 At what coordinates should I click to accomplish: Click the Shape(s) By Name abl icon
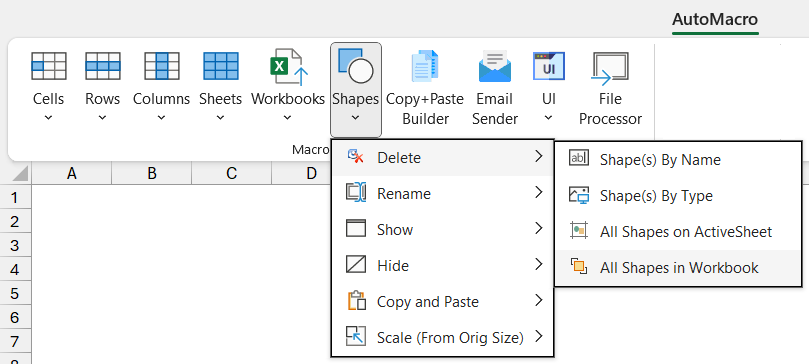[x=578, y=158]
